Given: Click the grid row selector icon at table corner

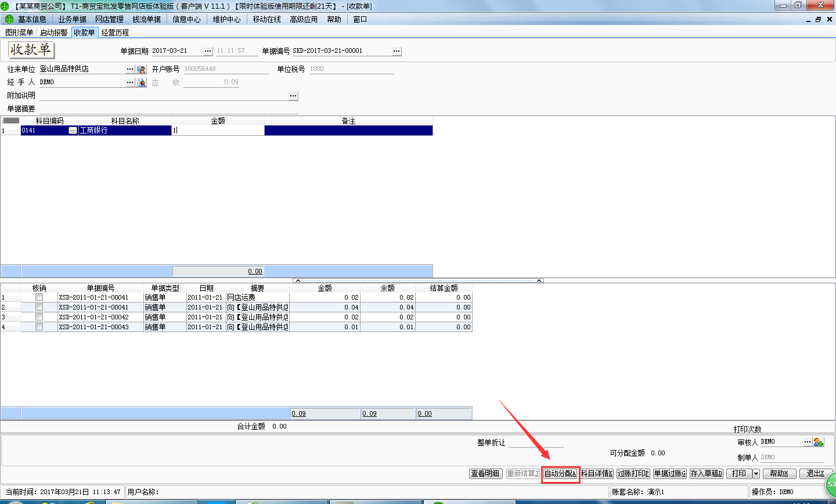Looking at the screenshot, I should point(11,121).
